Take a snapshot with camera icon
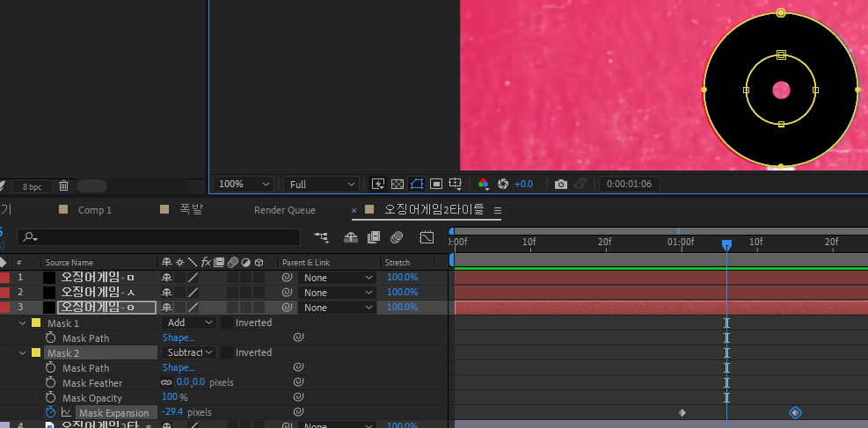 pos(561,185)
